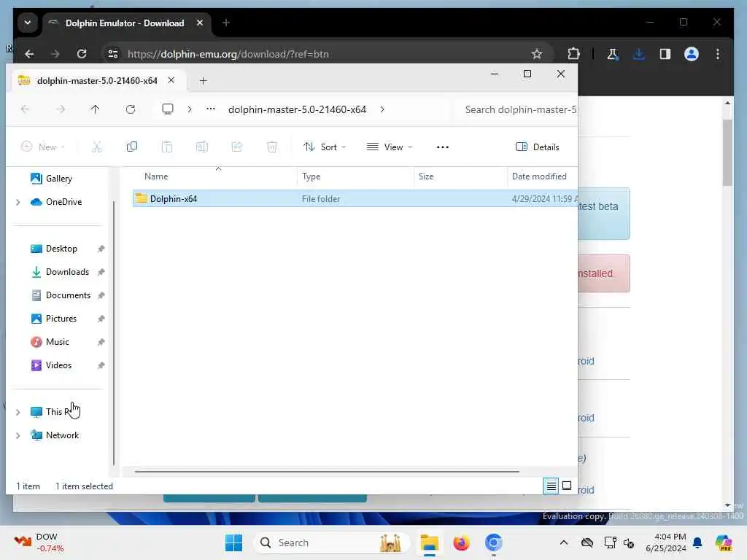This screenshot has width=747, height=560.
Task: Click the Paste icon in Explorer toolbar
Action: pos(167,147)
